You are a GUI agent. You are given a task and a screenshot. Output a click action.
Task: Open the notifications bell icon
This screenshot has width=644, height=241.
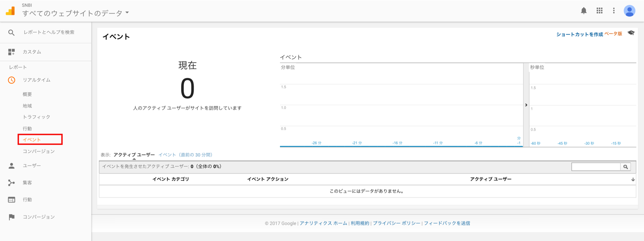(x=584, y=11)
